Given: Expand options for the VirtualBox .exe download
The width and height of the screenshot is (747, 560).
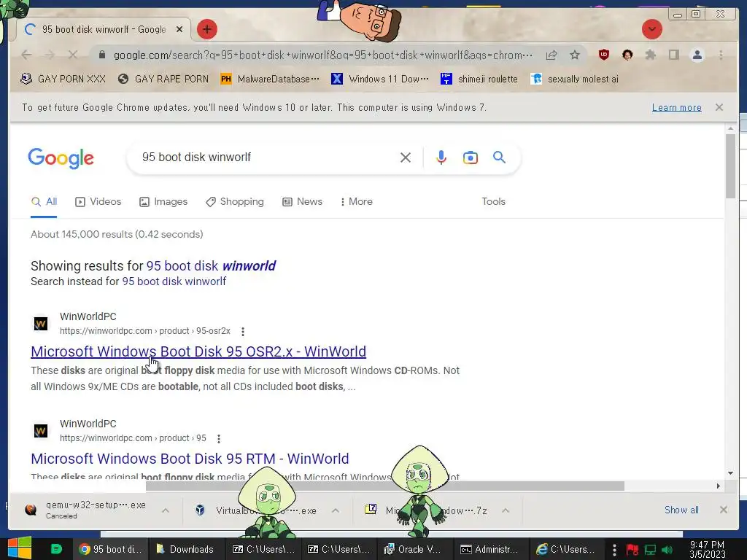Looking at the screenshot, I should 336,510.
